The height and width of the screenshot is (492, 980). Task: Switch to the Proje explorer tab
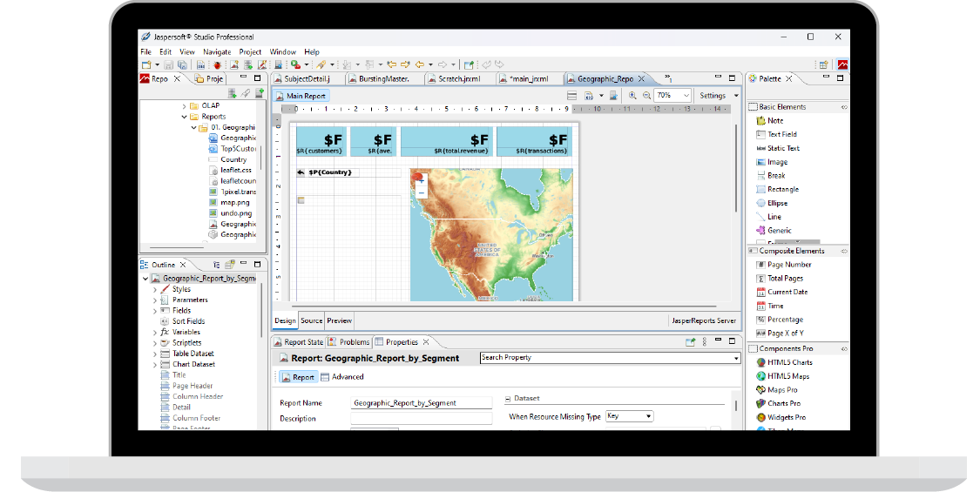coord(209,78)
